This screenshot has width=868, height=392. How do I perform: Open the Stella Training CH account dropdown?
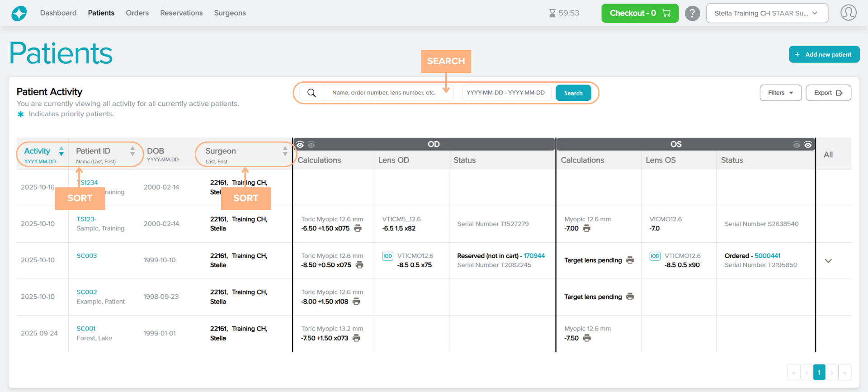coord(767,13)
